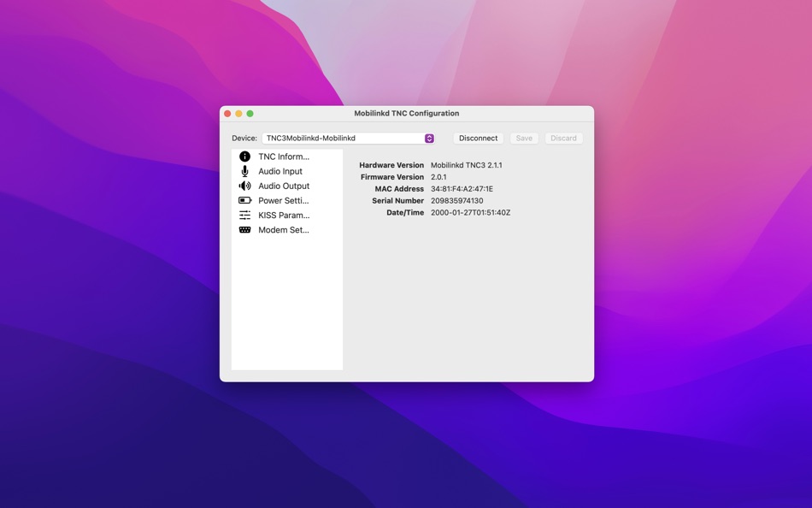812x508 pixels.
Task: Click the TNC Information info icon
Action: pyautogui.click(x=244, y=157)
